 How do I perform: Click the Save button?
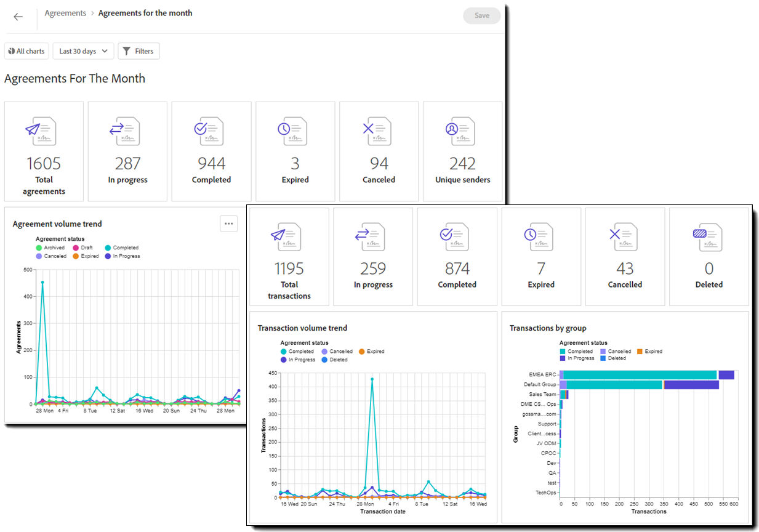(482, 16)
